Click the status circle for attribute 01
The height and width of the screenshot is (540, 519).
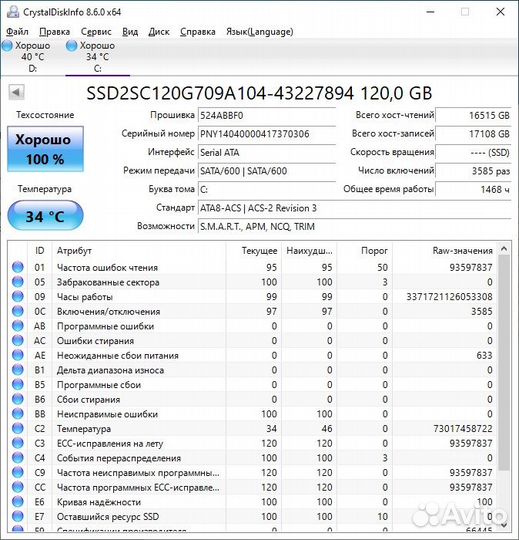18,267
